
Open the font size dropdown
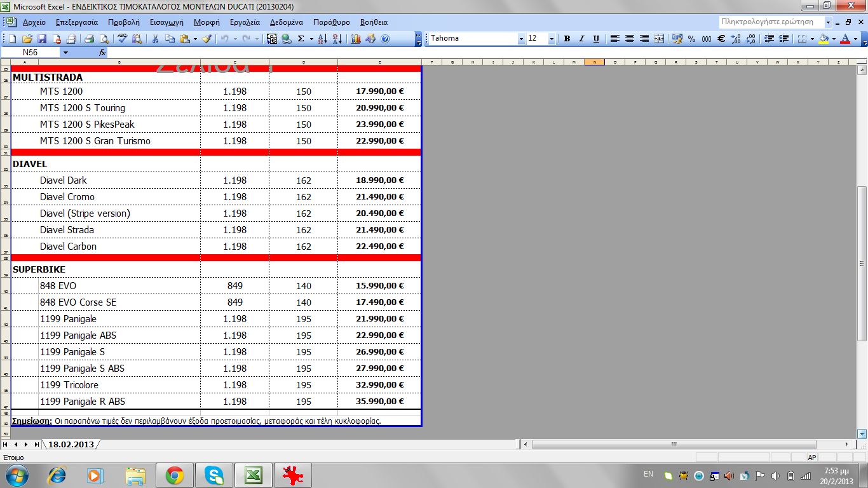tap(552, 39)
